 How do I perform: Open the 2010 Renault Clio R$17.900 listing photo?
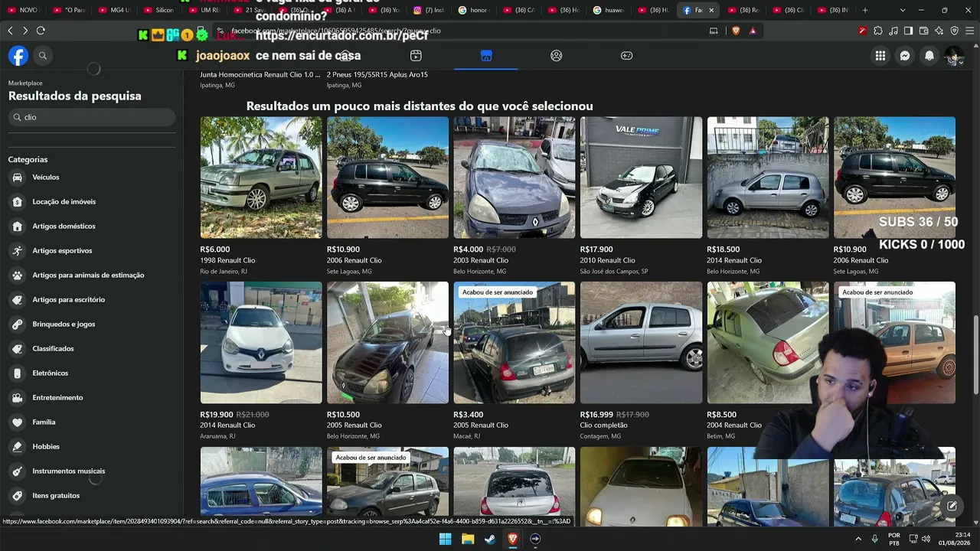coord(641,178)
